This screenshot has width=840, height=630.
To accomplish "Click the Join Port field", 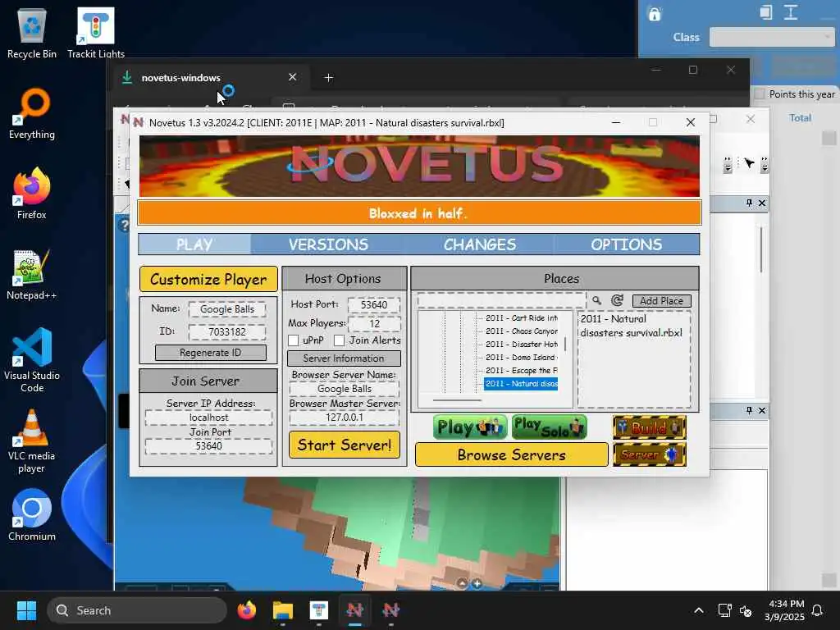I will 208,445.
